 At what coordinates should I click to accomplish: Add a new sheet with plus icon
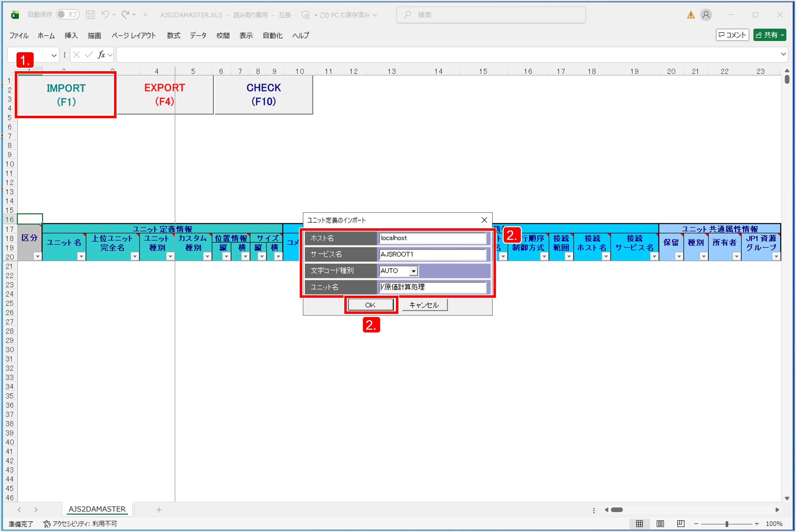[x=159, y=510]
